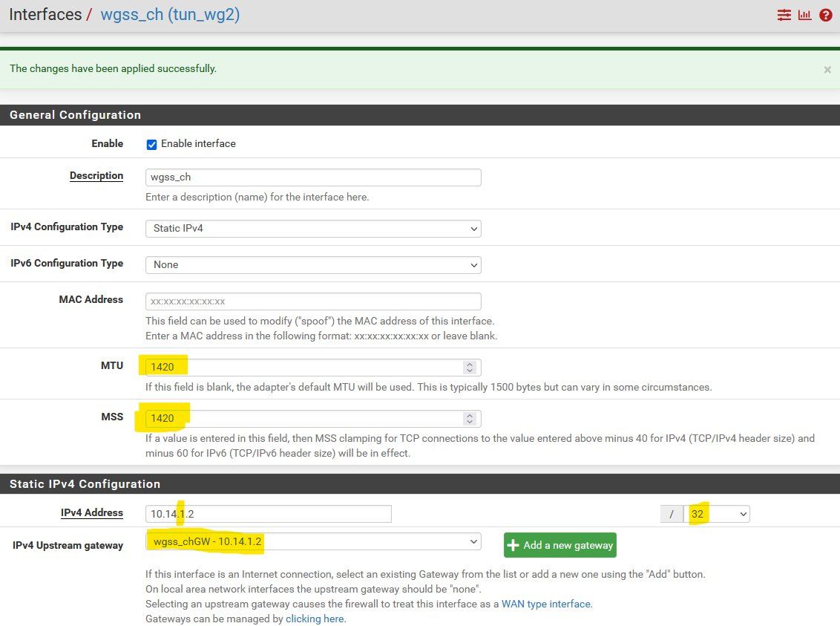Screen dimensions: 840x626
Task: Toggle the Enable interface checkbox
Action: pyautogui.click(x=151, y=145)
